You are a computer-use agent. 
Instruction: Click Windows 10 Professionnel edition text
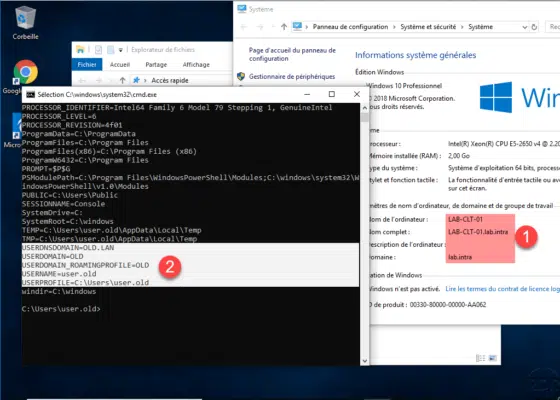[x=404, y=86]
